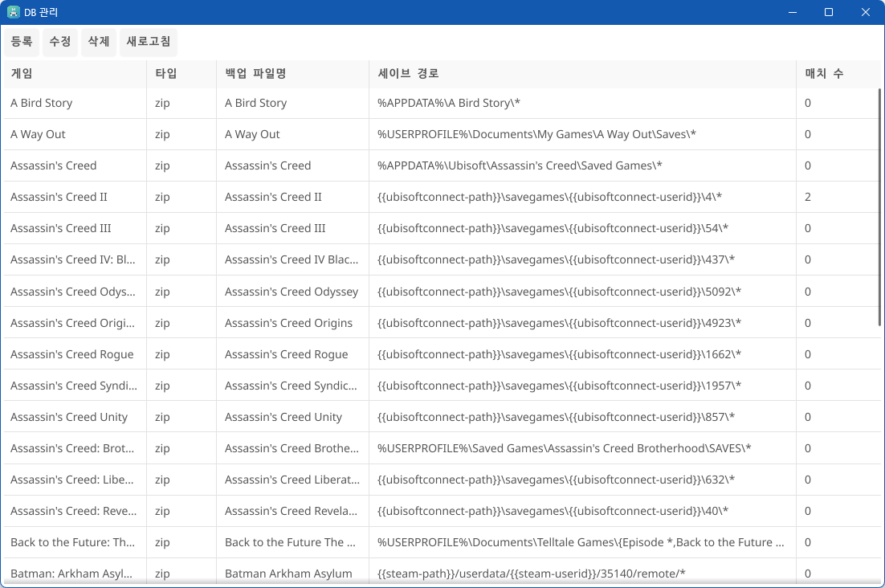Click the save path ending in \4\*

click(550, 197)
